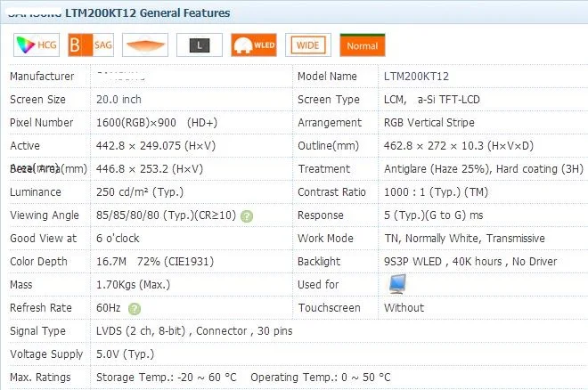The width and height of the screenshot is (588, 390).
Task: Click the orange surface shape icon
Action: pyautogui.click(x=145, y=45)
